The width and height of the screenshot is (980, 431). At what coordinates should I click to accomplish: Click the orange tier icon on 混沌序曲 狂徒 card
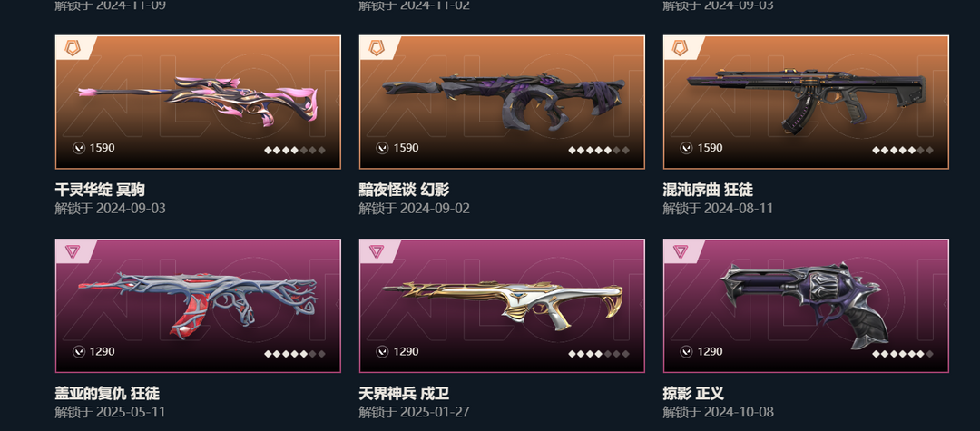[x=680, y=48]
